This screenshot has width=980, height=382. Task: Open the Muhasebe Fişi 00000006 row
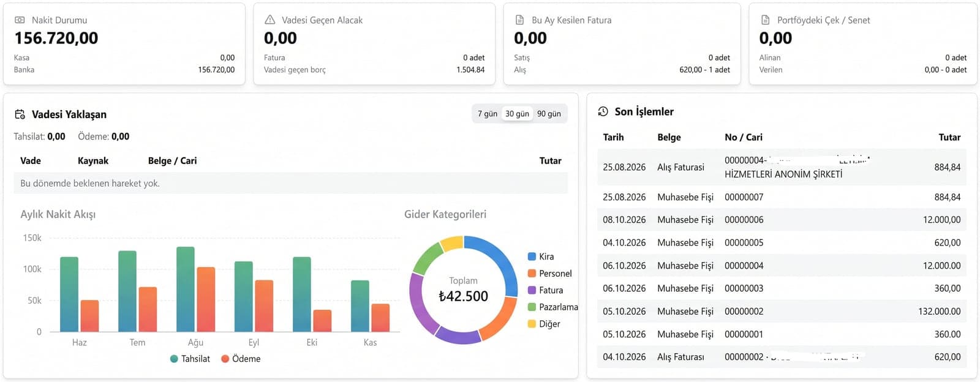782,220
